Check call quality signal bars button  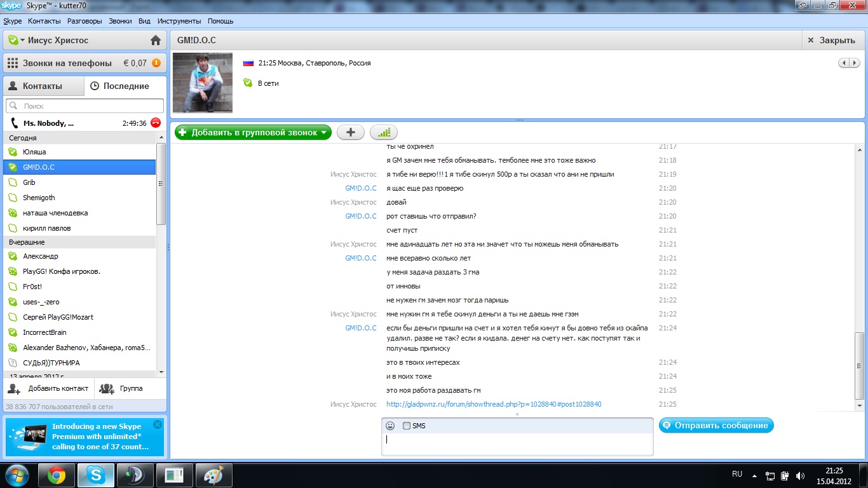coord(384,133)
